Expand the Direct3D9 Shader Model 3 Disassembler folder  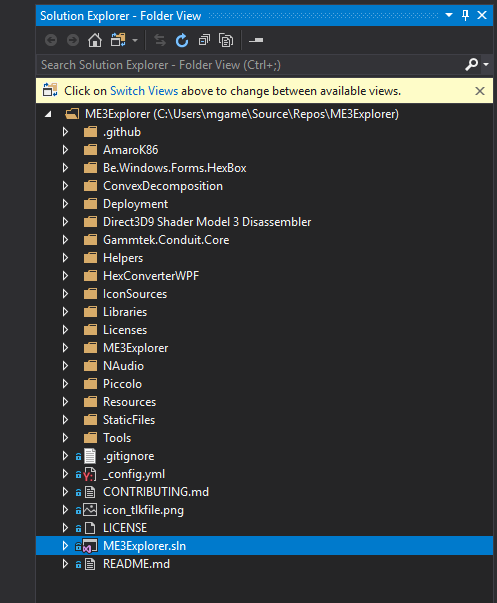pyautogui.click(x=65, y=222)
